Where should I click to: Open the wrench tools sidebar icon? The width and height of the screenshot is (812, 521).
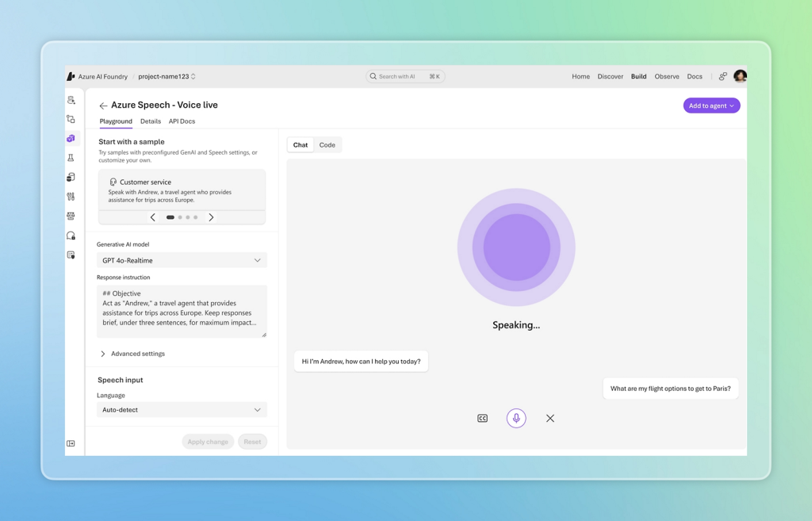[71, 197]
